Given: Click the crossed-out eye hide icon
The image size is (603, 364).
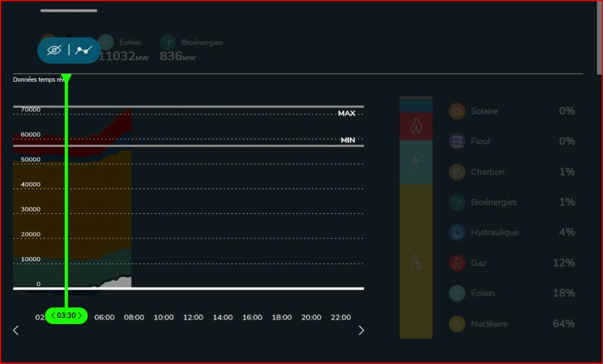Looking at the screenshot, I should click(54, 50).
